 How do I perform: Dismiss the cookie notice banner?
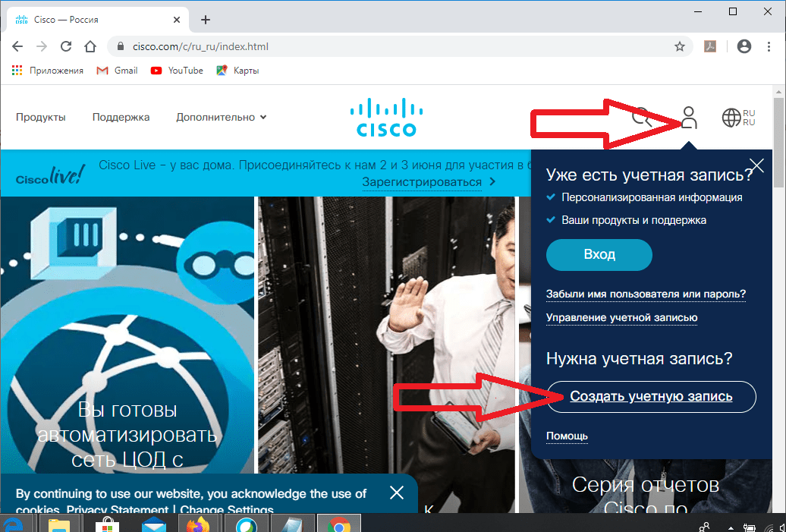[x=397, y=493]
